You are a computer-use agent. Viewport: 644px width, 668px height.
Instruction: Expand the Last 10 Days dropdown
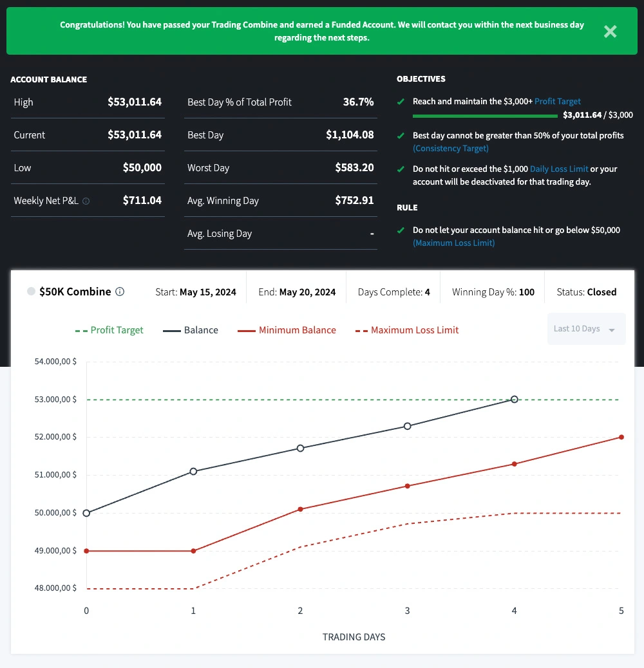coord(585,329)
